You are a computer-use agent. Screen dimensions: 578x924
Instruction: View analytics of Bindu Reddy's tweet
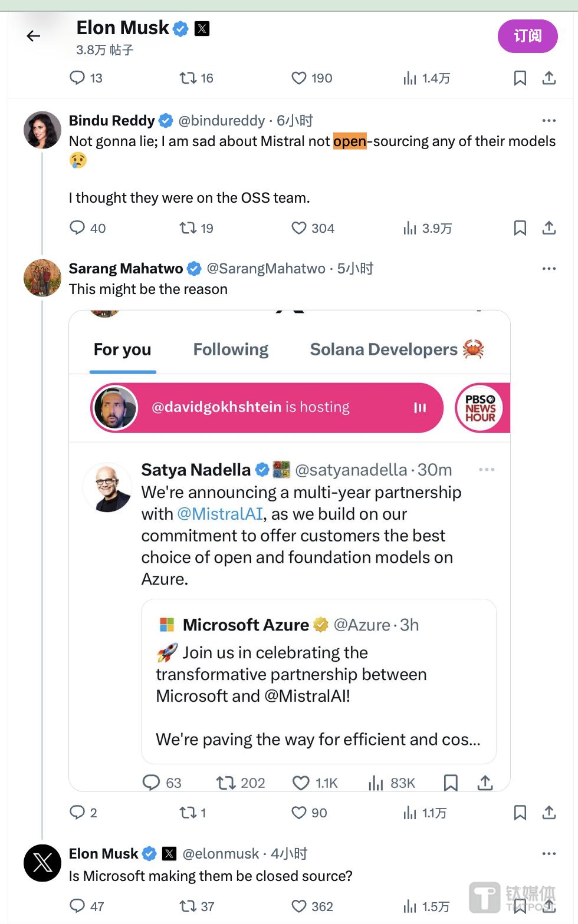point(410,228)
